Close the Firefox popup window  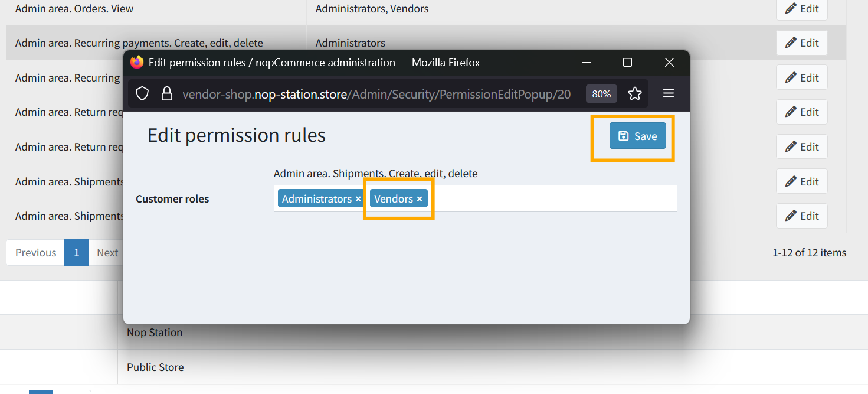(x=669, y=62)
